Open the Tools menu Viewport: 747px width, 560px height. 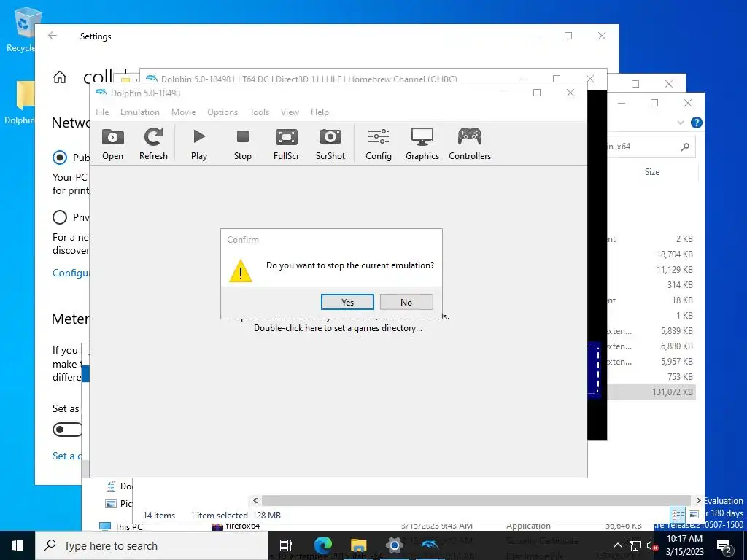click(259, 112)
